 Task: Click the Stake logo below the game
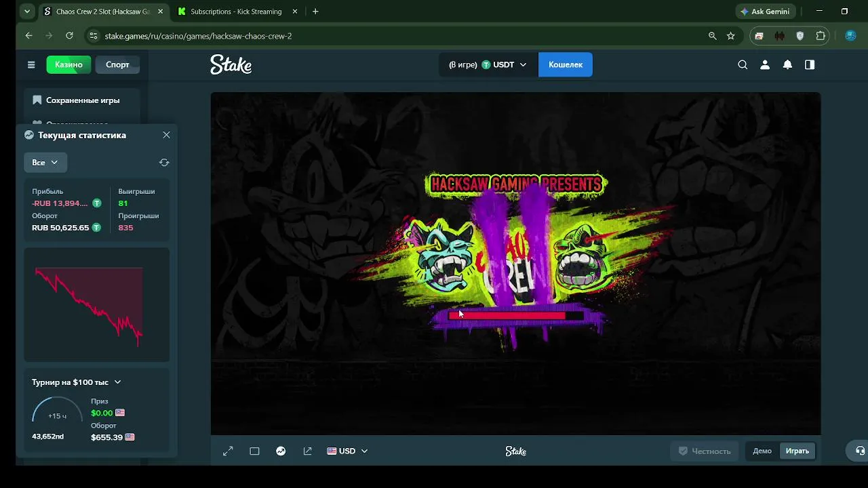pos(515,451)
